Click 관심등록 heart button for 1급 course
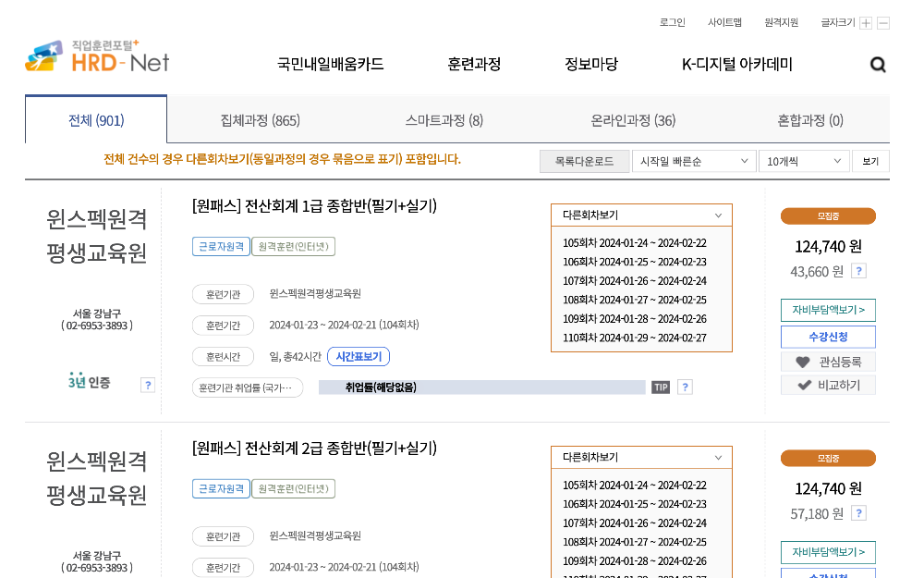The image size is (924, 578). click(828, 362)
